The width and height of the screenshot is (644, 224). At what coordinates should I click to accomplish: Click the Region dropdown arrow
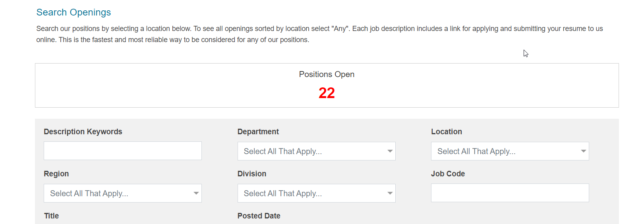[196, 193]
